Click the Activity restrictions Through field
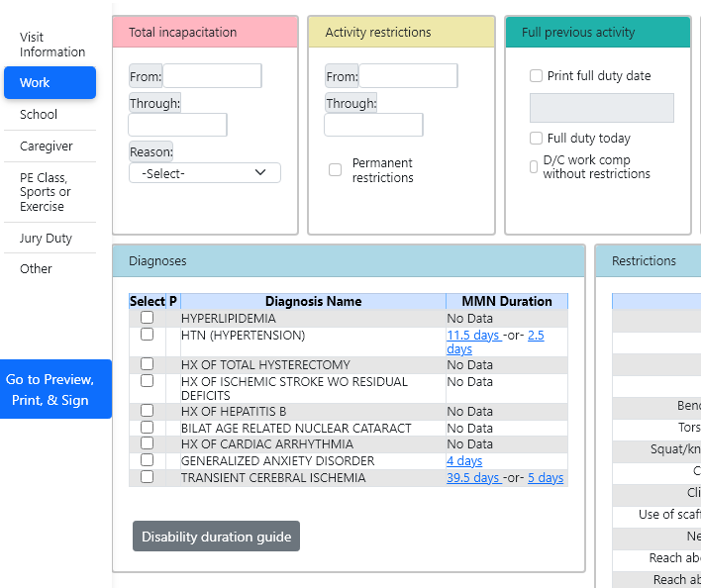701x588 pixels. click(373, 125)
